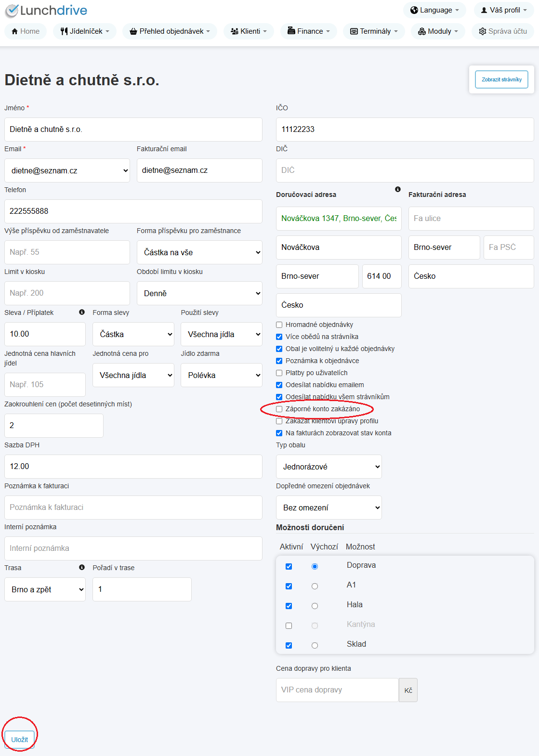Click the VIP cena dopravy field
The height and width of the screenshot is (756, 539).
coord(337,690)
